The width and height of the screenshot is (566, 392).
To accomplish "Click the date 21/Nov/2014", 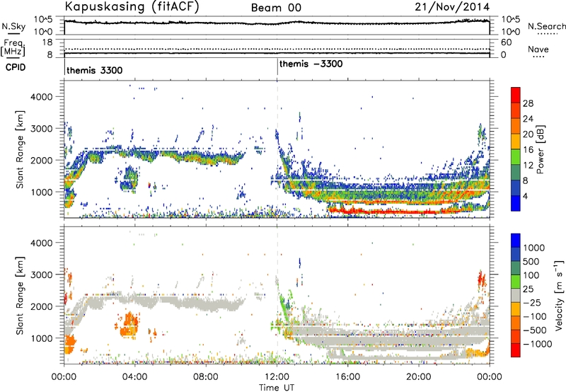I will pos(452,7).
